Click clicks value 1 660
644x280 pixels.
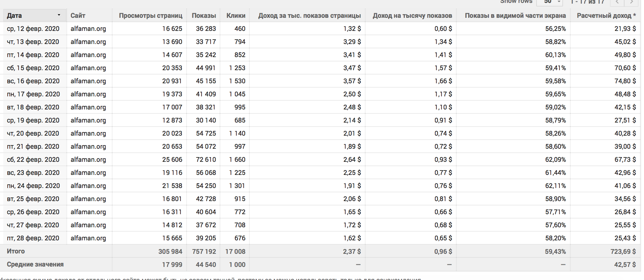tap(237, 160)
